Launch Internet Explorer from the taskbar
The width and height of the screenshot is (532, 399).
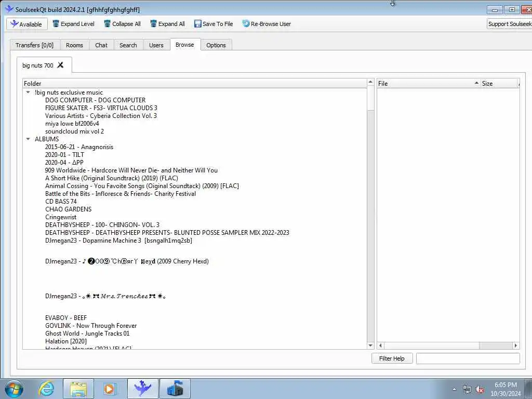point(46,389)
